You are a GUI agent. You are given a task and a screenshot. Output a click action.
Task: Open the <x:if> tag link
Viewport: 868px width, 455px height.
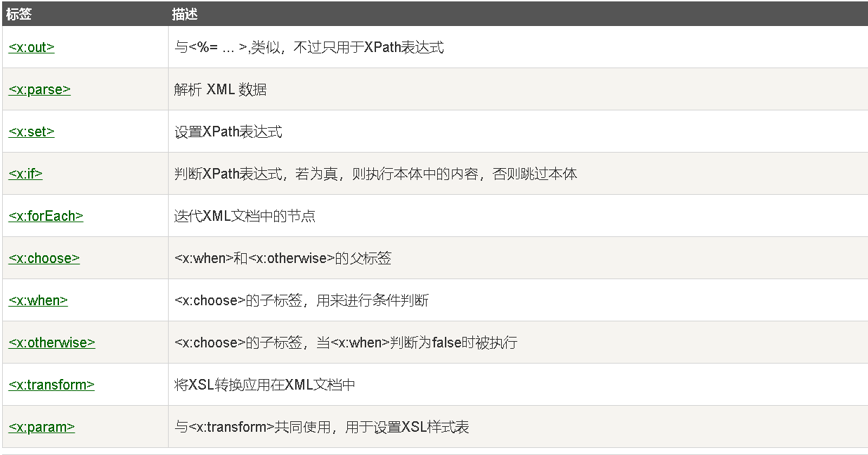(25, 174)
